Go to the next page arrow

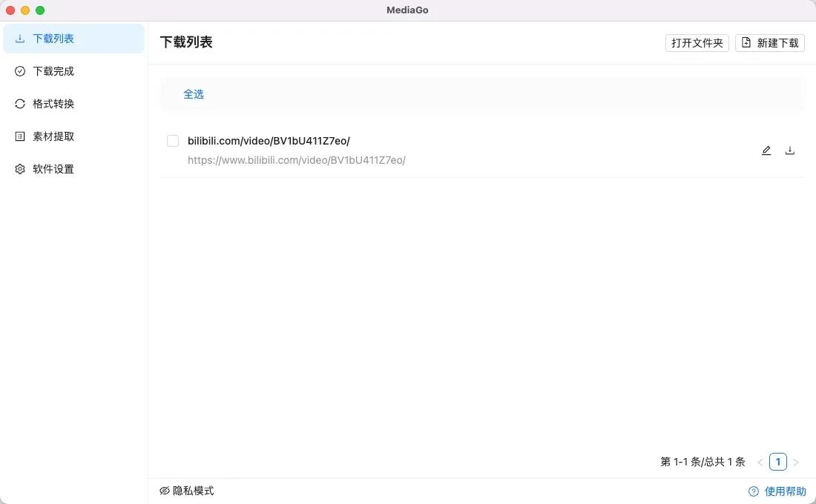click(x=796, y=462)
